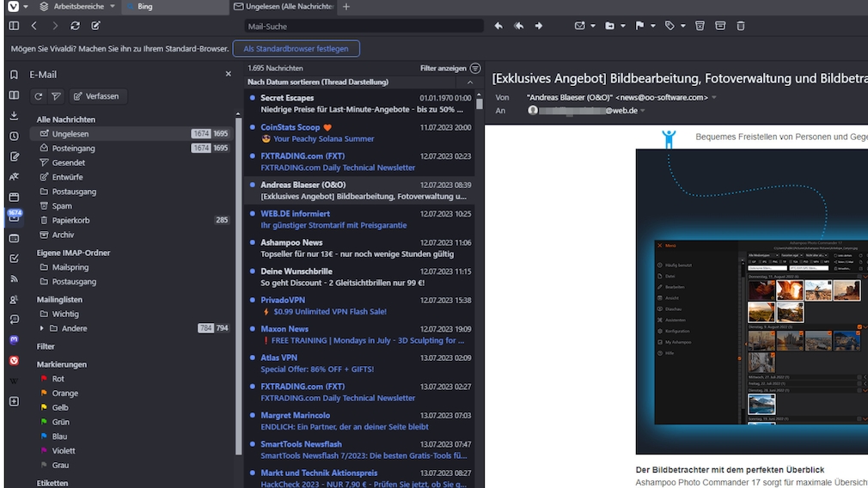Click the Verfassen compose button

pyautogui.click(x=95, y=96)
